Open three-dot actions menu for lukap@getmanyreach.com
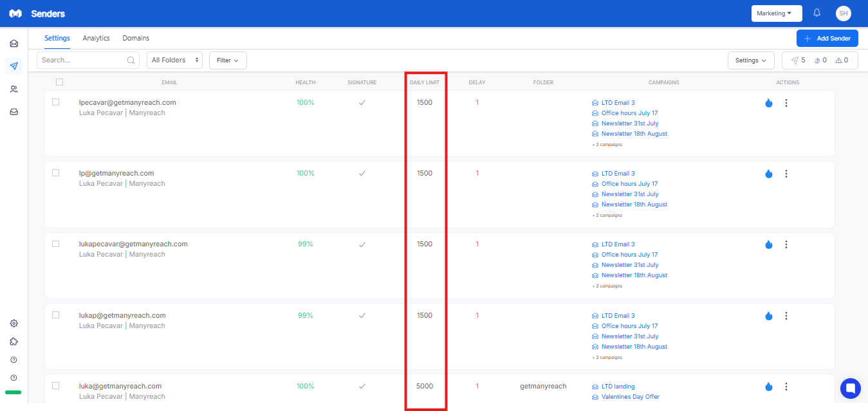 click(x=786, y=316)
